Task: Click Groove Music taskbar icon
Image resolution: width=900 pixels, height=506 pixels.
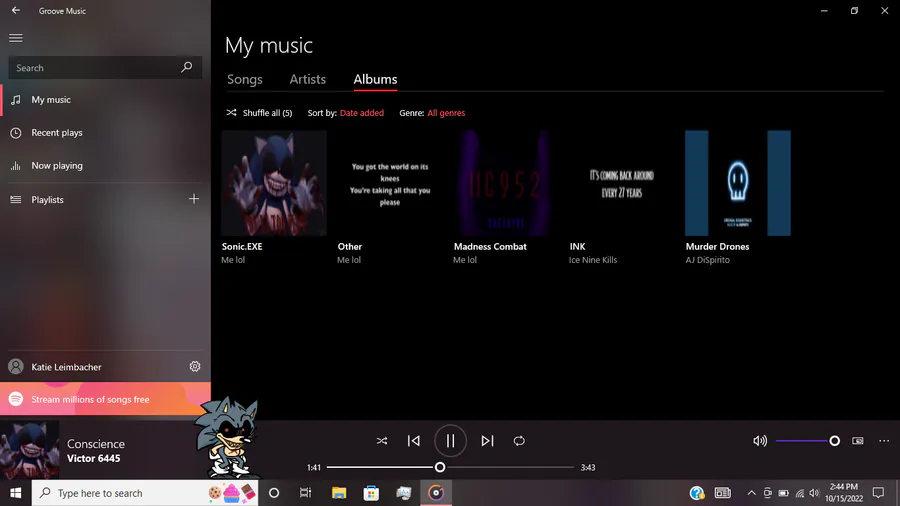Action: (x=436, y=493)
